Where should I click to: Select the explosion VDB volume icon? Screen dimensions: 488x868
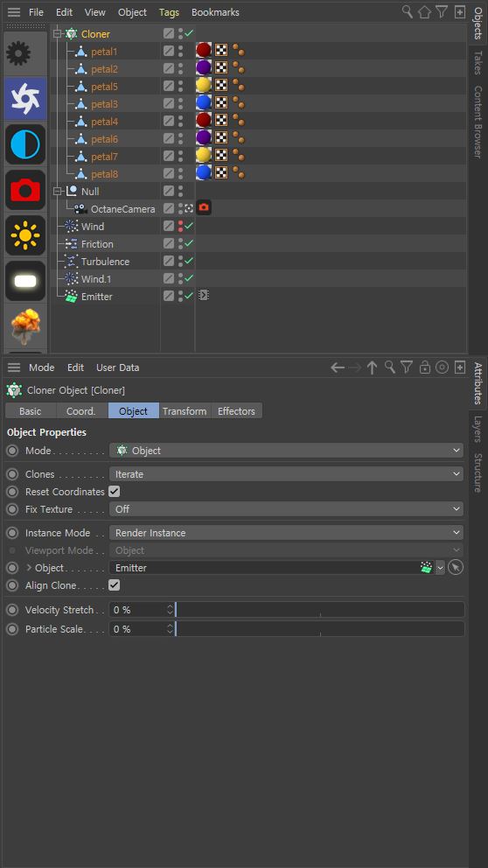tap(25, 326)
